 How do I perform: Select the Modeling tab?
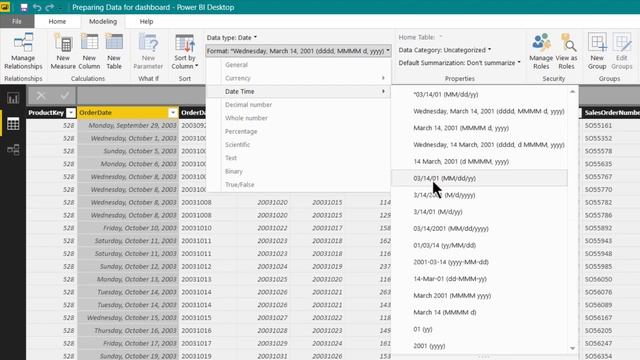pyautogui.click(x=103, y=21)
